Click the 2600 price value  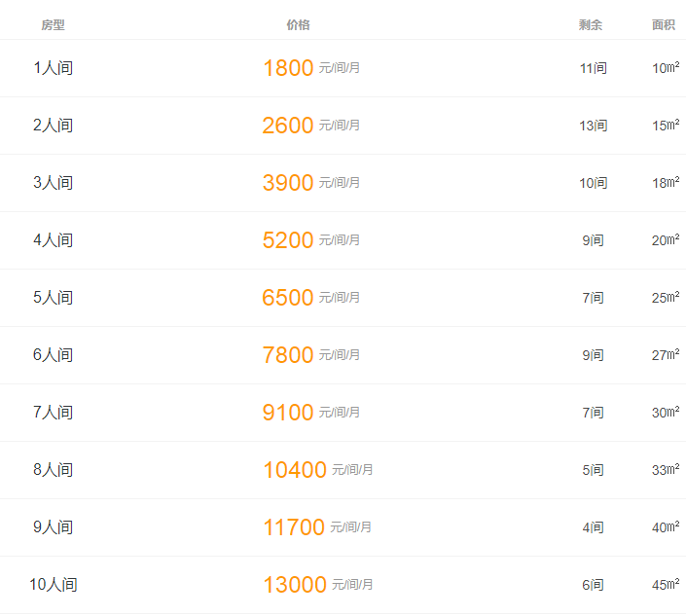tap(288, 126)
